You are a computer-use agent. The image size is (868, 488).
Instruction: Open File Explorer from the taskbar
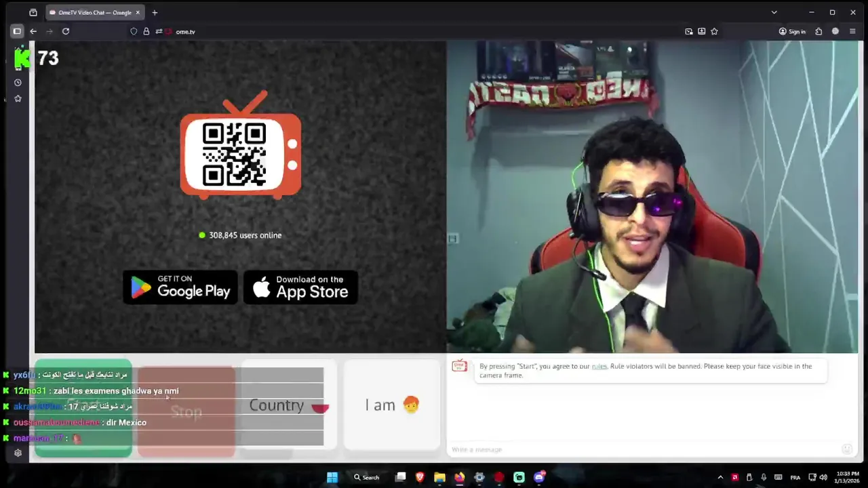(439, 477)
